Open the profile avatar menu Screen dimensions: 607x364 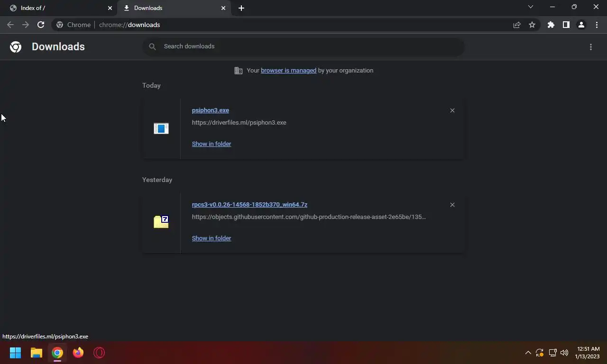pyautogui.click(x=581, y=25)
